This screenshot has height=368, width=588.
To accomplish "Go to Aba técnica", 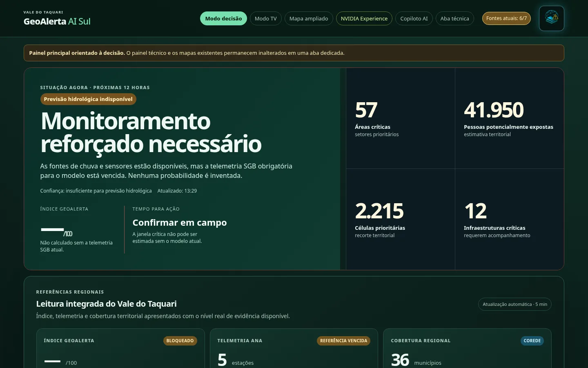I will [455, 18].
